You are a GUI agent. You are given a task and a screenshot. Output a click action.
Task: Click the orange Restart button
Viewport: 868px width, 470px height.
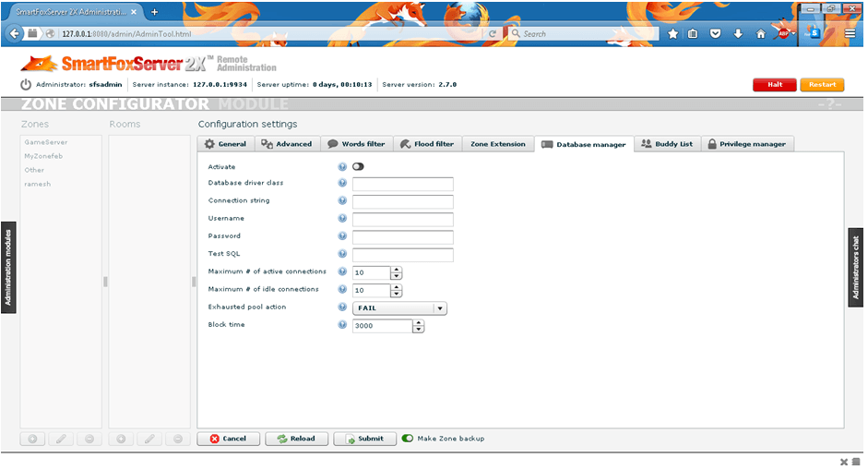[x=822, y=85]
